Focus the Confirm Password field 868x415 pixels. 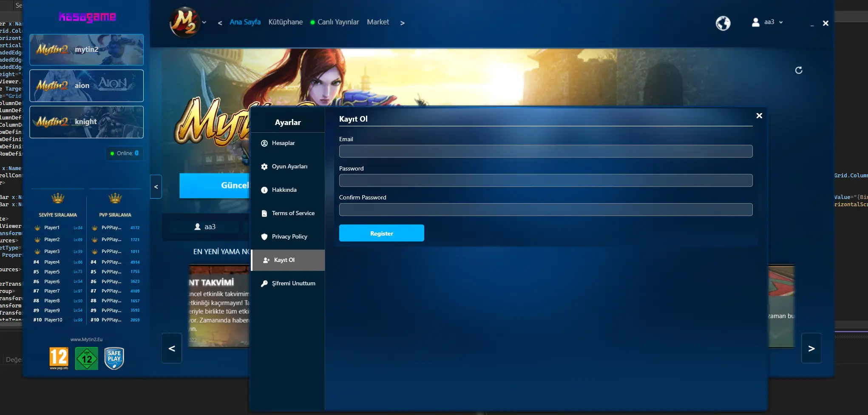point(545,210)
